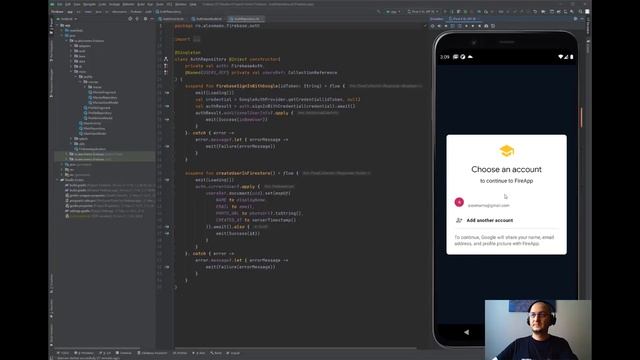This screenshot has height=360, width=640.
Task: Click suspend-call gutter icon beside first emit(Loading())
Action: [167, 93]
